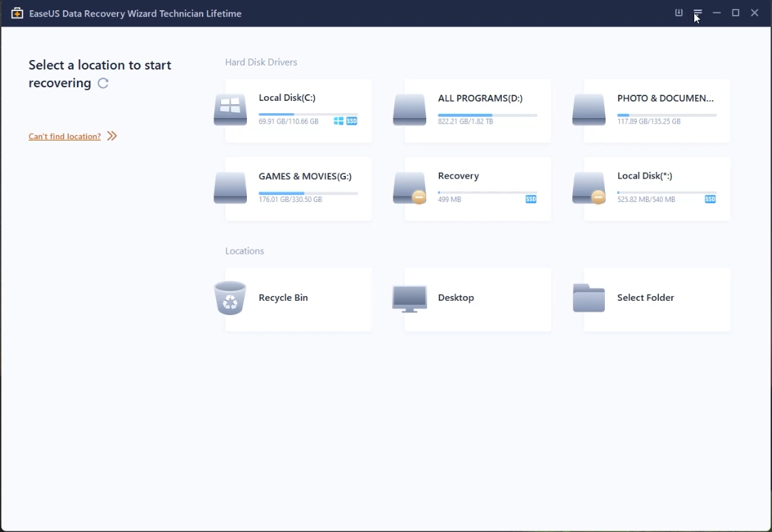Click the GAMES & MOVIES(G:) drive icon
The width and height of the screenshot is (772, 532).
tap(230, 188)
